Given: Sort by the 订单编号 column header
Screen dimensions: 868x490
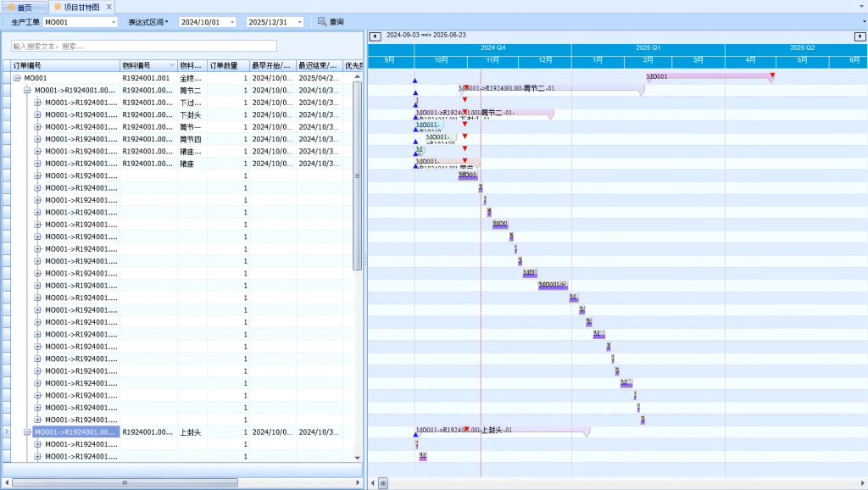Looking at the screenshot, I should pos(59,65).
